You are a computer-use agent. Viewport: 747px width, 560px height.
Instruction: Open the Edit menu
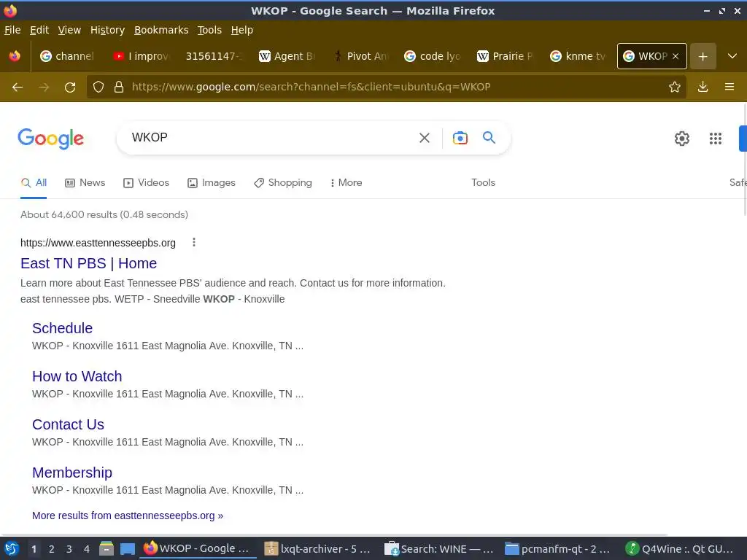39,30
